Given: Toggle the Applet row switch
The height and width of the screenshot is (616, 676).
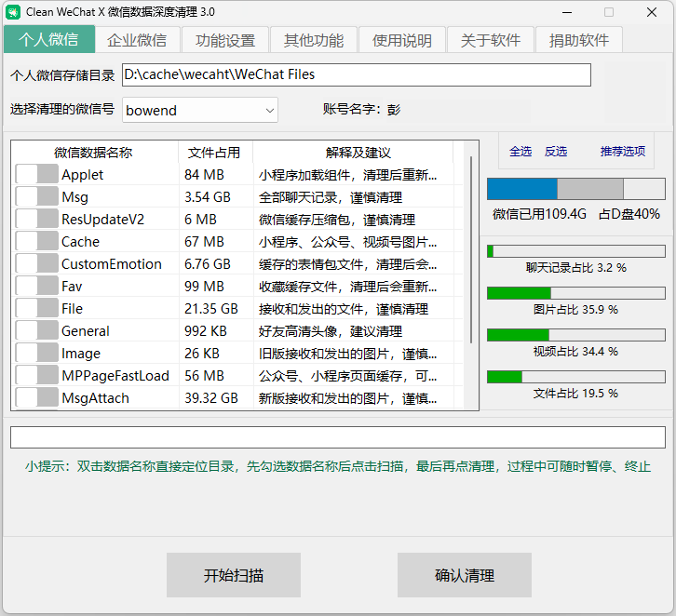Looking at the screenshot, I should point(36,174).
